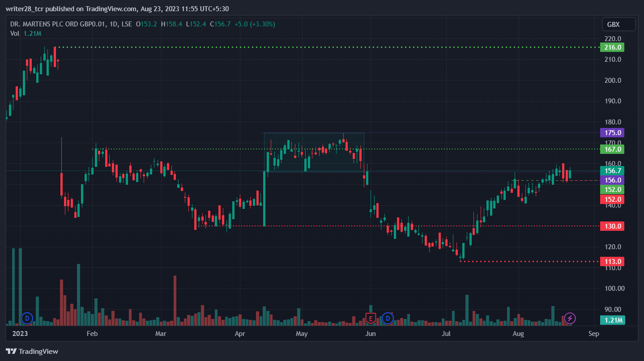The width and height of the screenshot is (644, 361).
Task: Click the May label on time axis
Action: [302, 334]
